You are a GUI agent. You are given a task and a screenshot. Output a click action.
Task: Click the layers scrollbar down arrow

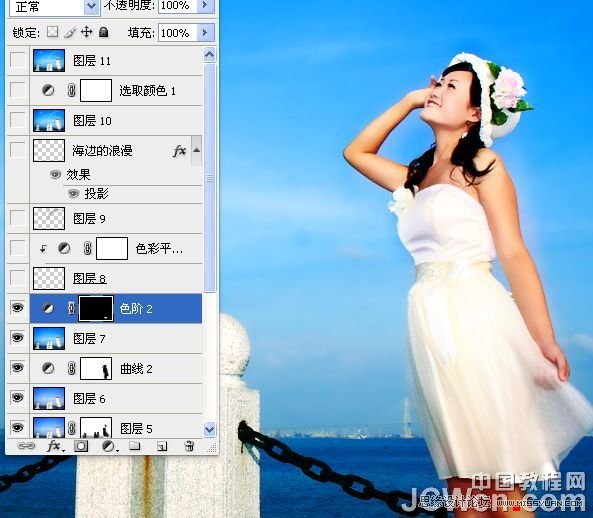[x=210, y=429]
